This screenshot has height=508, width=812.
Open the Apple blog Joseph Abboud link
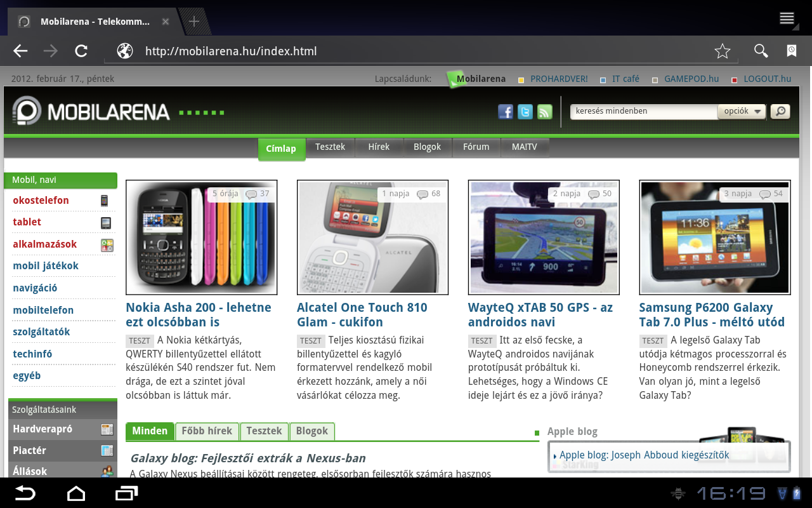click(644, 455)
